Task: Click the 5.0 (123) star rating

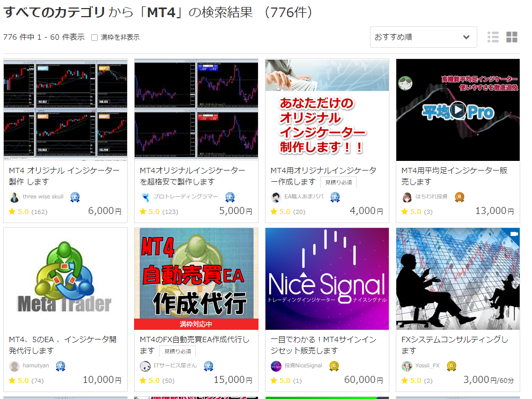Action: 159,212
